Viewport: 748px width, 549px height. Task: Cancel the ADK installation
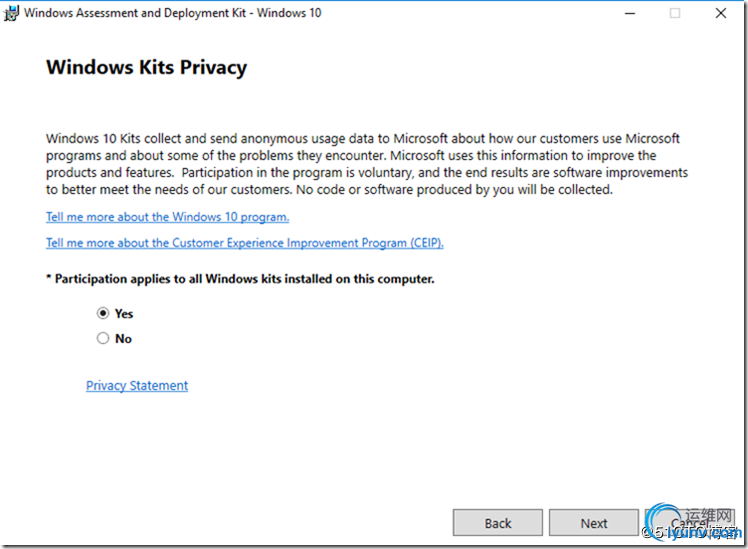(x=690, y=523)
